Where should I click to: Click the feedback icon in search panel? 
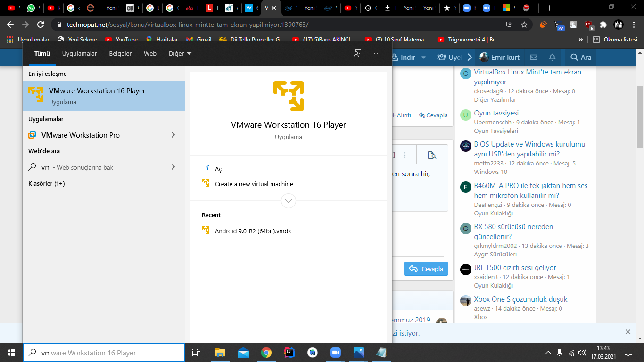(357, 53)
